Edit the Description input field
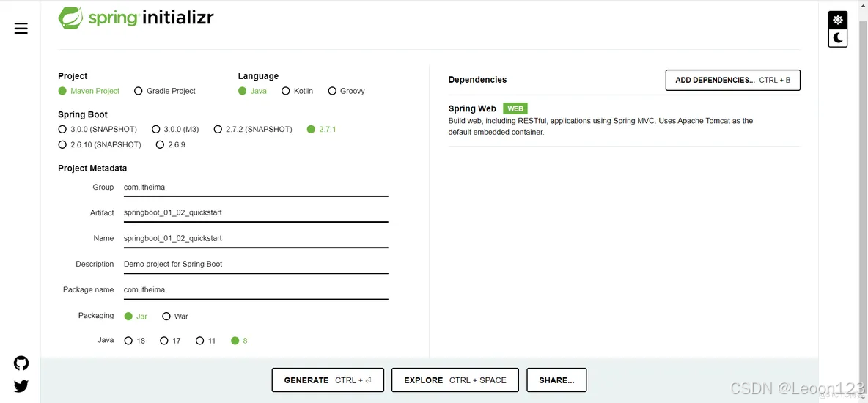 click(256, 264)
